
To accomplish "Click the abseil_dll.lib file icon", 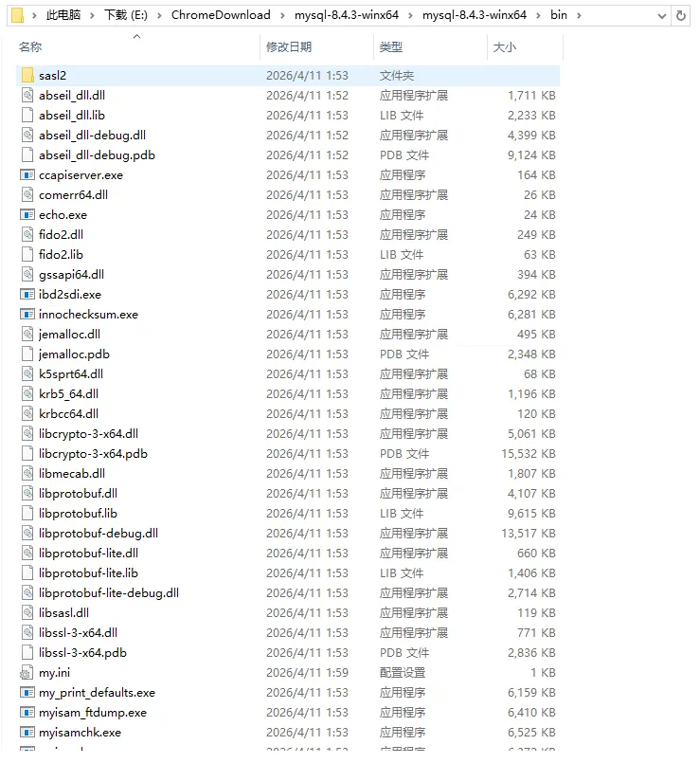I will [27, 116].
